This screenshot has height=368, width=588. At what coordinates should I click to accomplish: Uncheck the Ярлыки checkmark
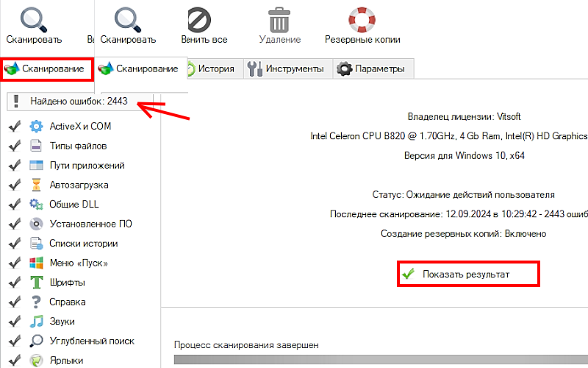pyautogui.click(x=14, y=361)
